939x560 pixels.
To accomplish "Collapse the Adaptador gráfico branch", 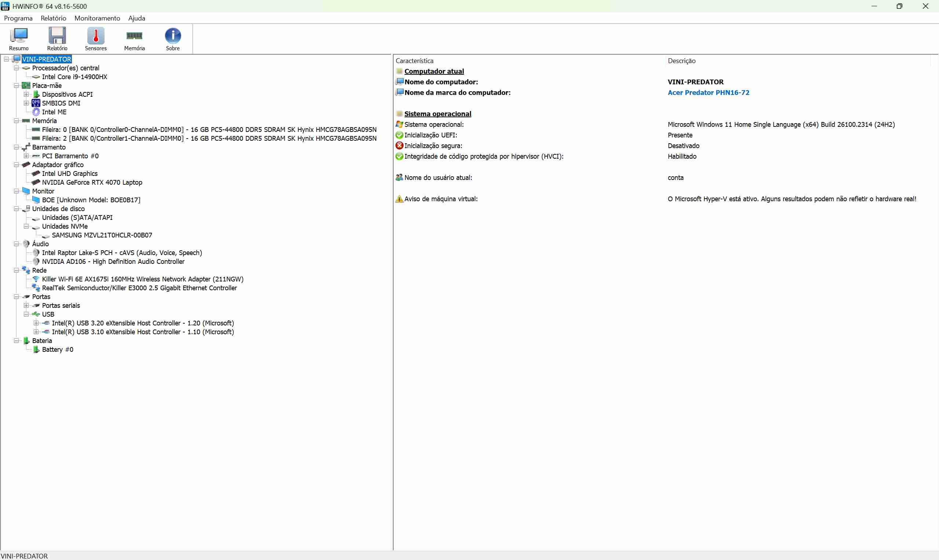I will [x=16, y=165].
